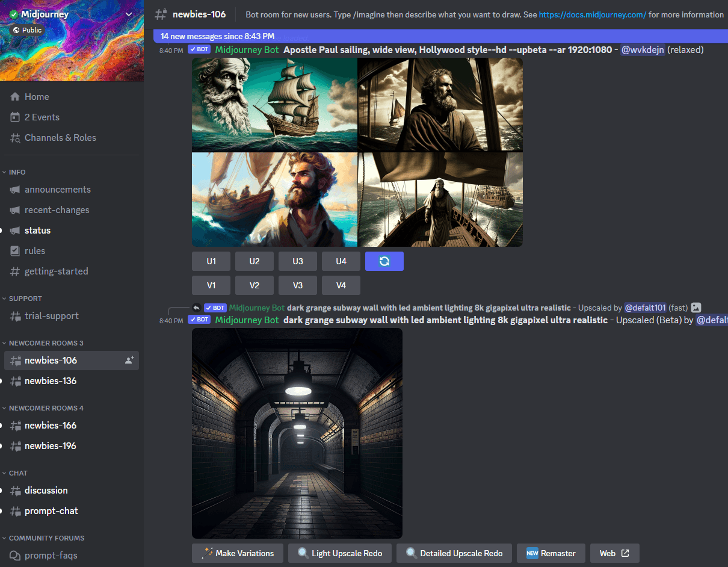Open the dark subway tunnel image
The image size is (728, 567).
click(x=297, y=433)
